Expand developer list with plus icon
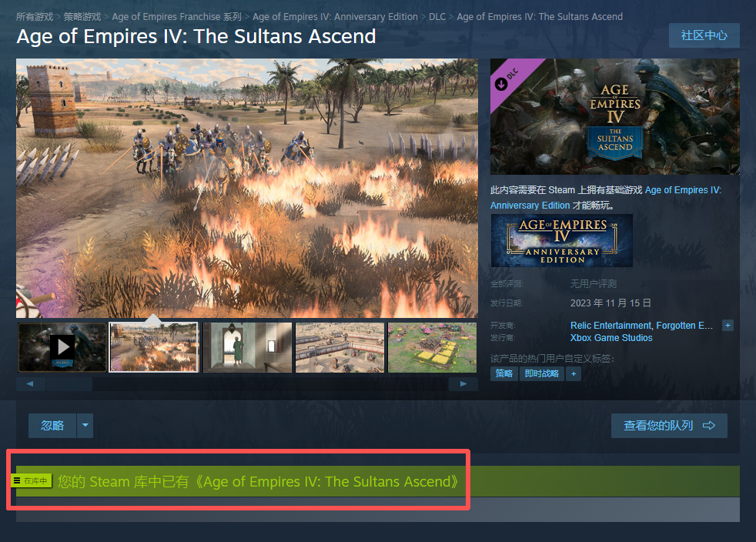756x542 pixels. point(728,326)
